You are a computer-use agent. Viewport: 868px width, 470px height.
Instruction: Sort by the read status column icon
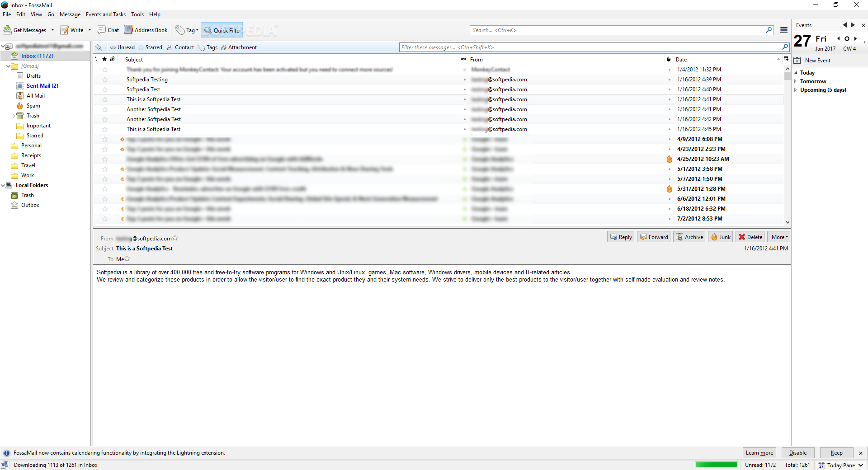pyautogui.click(x=463, y=59)
